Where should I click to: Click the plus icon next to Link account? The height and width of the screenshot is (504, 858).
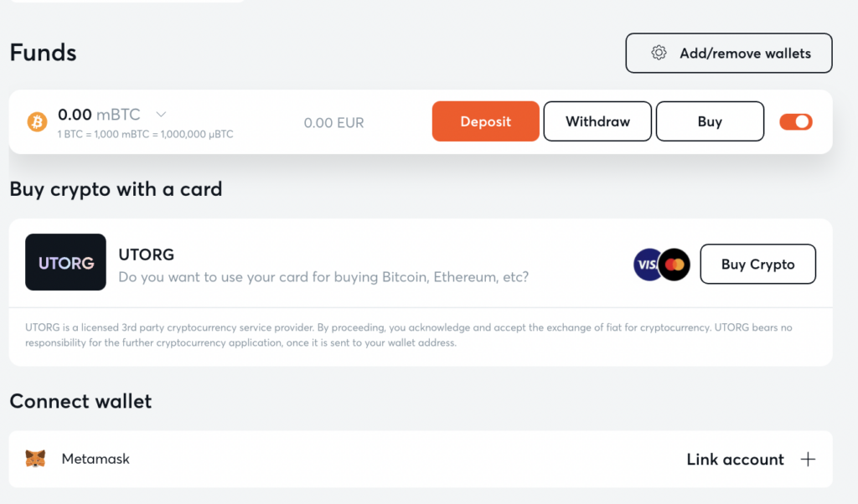(x=808, y=459)
